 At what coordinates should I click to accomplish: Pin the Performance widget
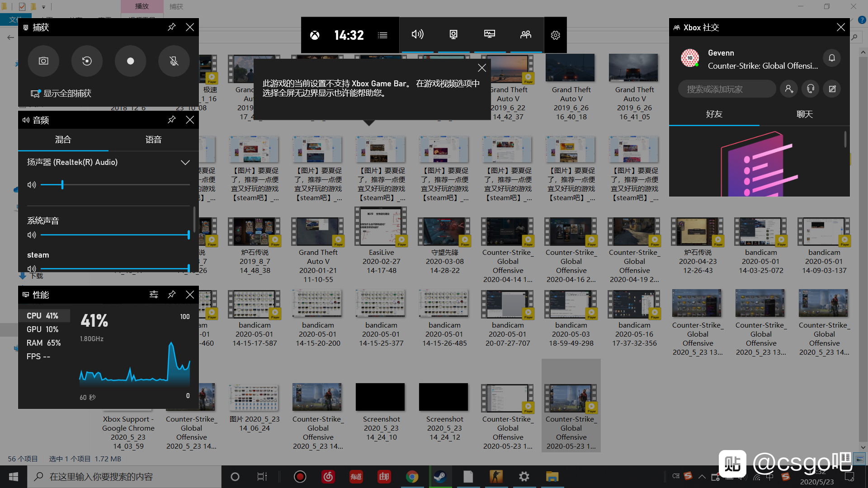click(x=171, y=295)
